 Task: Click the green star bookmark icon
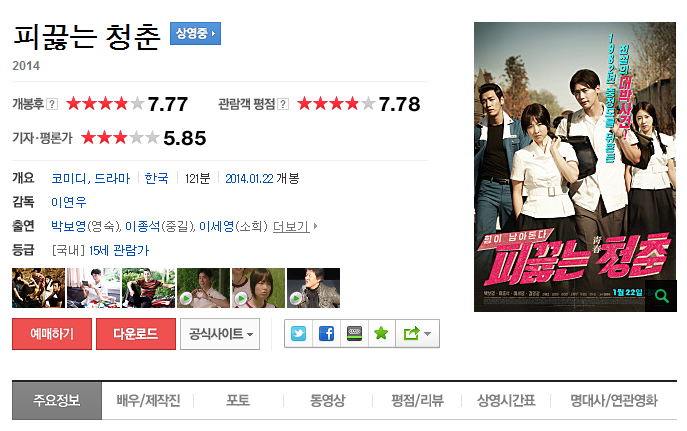[x=381, y=334]
